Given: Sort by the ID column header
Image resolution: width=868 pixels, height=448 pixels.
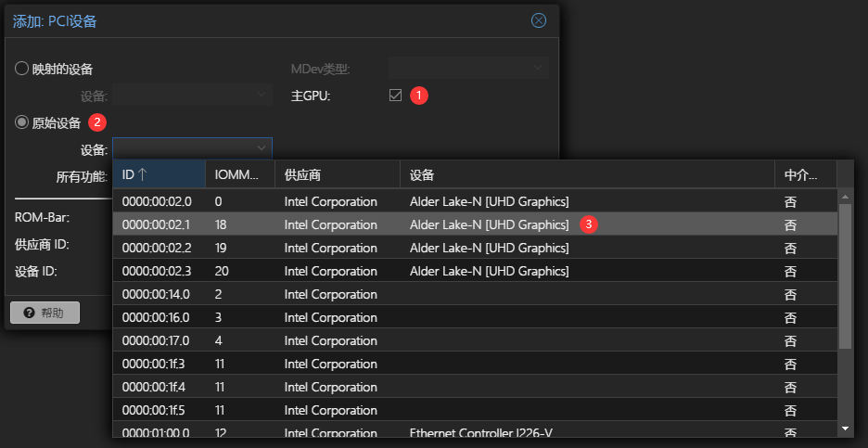Looking at the screenshot, I should (x=159, y=175).
